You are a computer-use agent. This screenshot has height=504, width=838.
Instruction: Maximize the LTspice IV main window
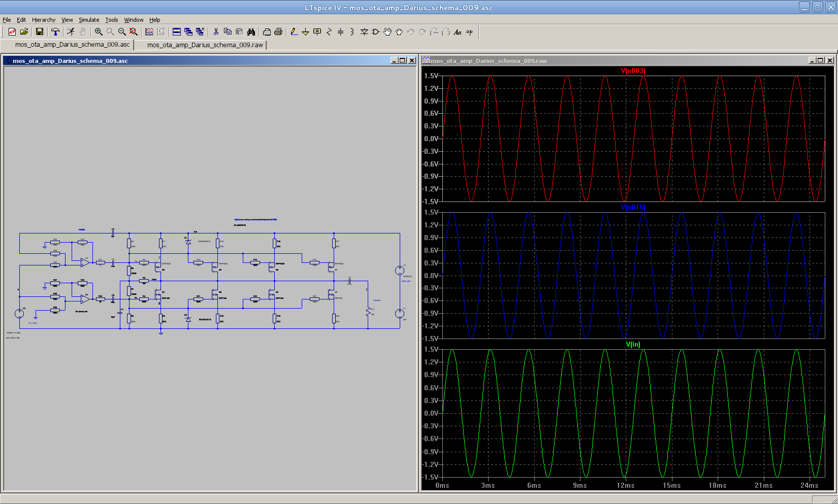click(x=817, y=7)
